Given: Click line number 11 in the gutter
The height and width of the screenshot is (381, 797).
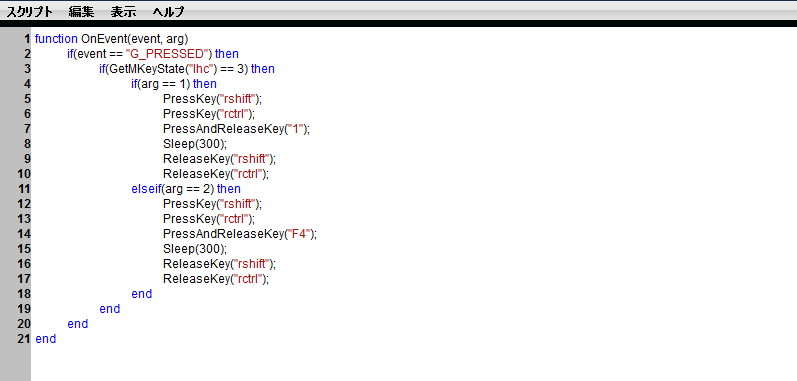Looking at the screenshot, I should [24, 188].
